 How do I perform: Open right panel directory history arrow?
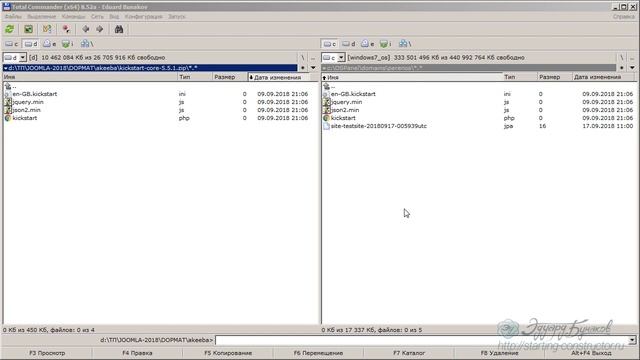click(632, 68)
